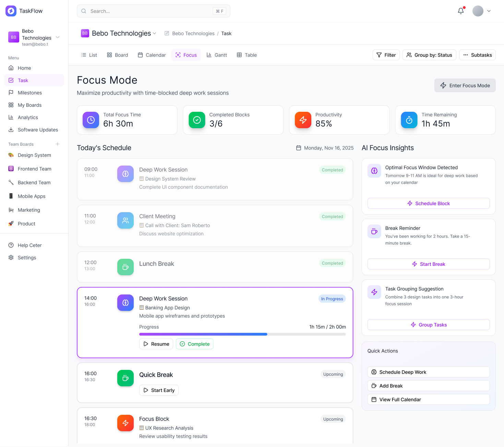The width and height of the screenshot is (504, 447).
Task: Open the Group by: Status dropdown
Action: [x=429, y=55]
